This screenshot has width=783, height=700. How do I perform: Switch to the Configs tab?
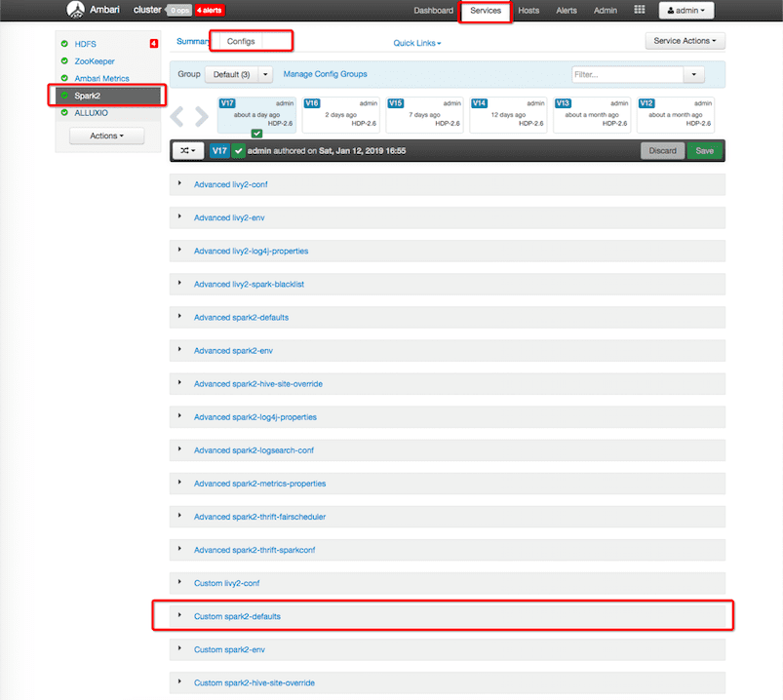click(241, 42)
